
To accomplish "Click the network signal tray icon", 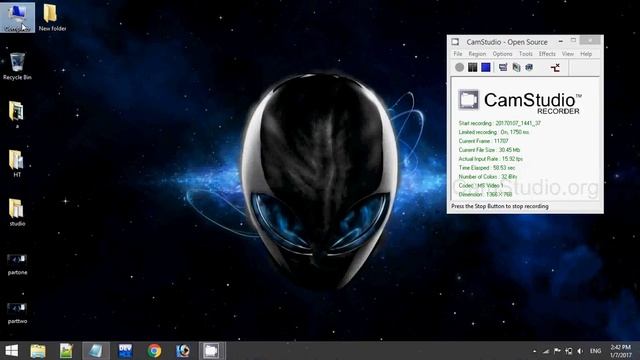I will (x=546, y=351).
